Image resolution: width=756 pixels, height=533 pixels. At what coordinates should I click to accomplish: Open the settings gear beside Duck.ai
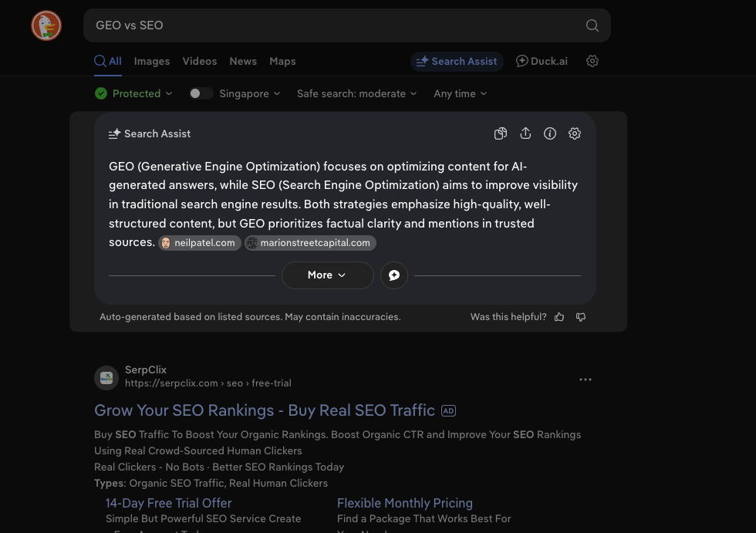click(592, 61)
